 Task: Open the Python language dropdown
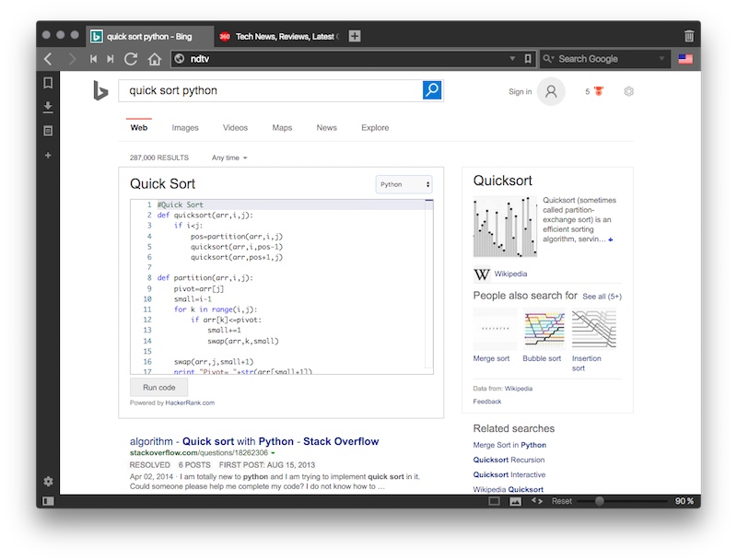(x=403, y=184)
